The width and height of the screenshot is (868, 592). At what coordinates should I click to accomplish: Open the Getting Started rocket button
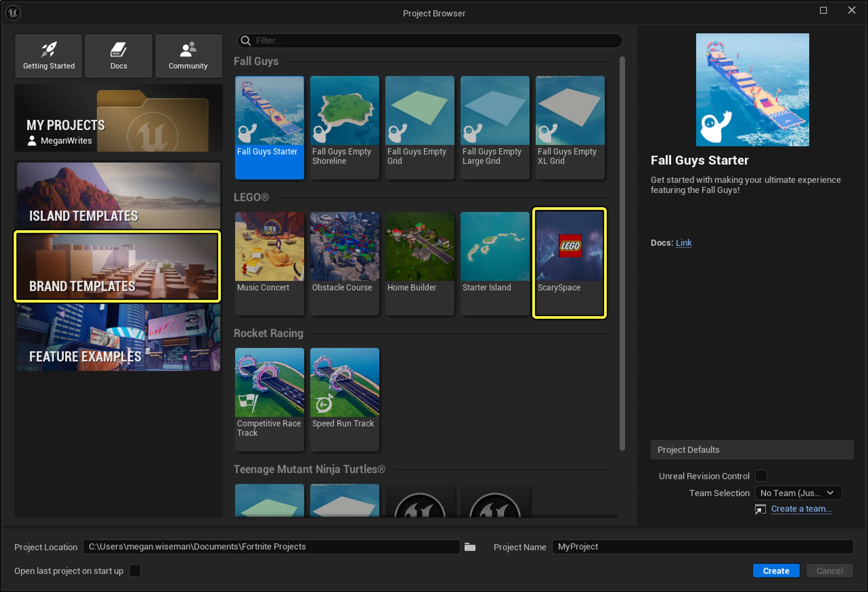click(x=49, y=56)
